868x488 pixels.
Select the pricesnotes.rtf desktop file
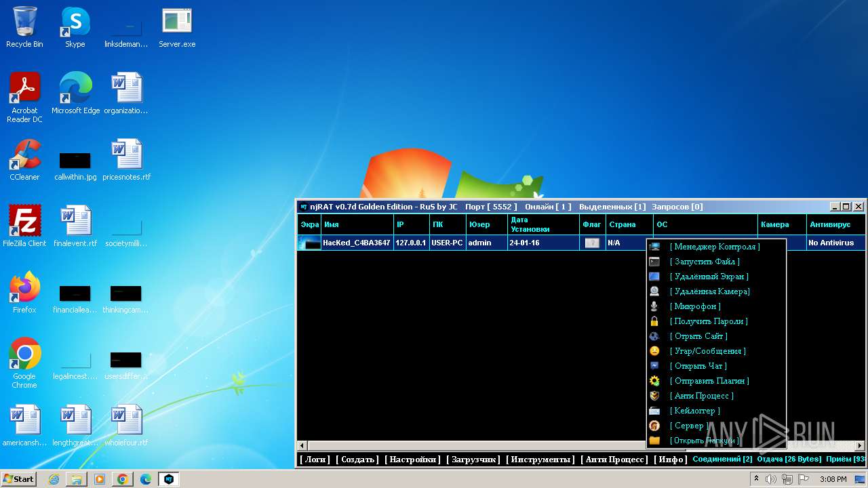click(x=126, y=160)
